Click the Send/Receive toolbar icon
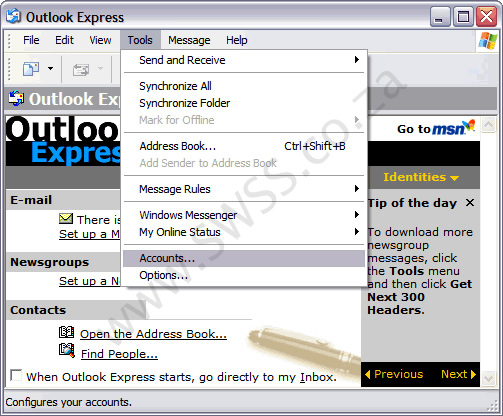The height and width of the screenshot is (416, 503). [81, 69]
